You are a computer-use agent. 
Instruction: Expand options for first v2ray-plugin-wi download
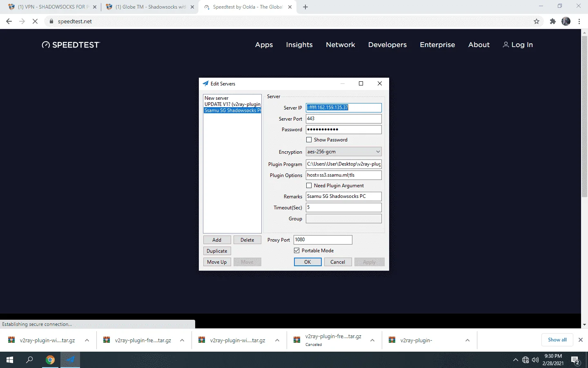pyautogui.click(x=87, y=340)
